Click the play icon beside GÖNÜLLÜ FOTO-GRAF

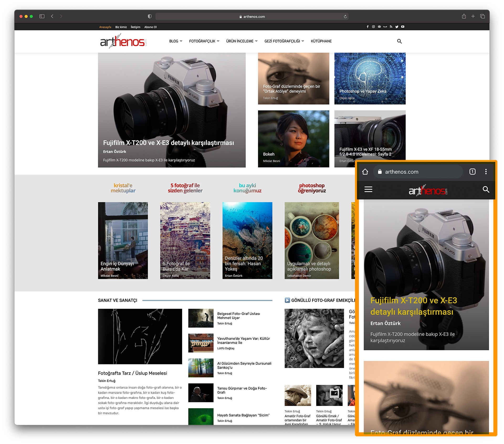287,300
